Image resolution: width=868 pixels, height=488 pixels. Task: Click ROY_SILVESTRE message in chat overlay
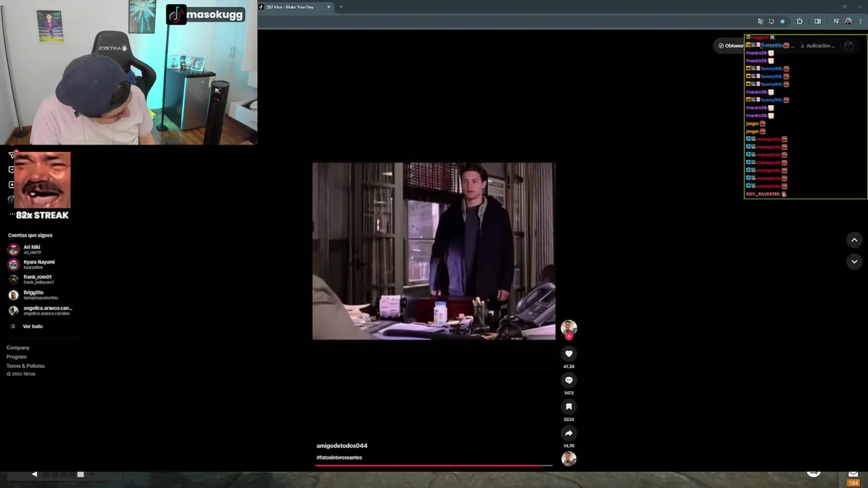coord(766,194)
